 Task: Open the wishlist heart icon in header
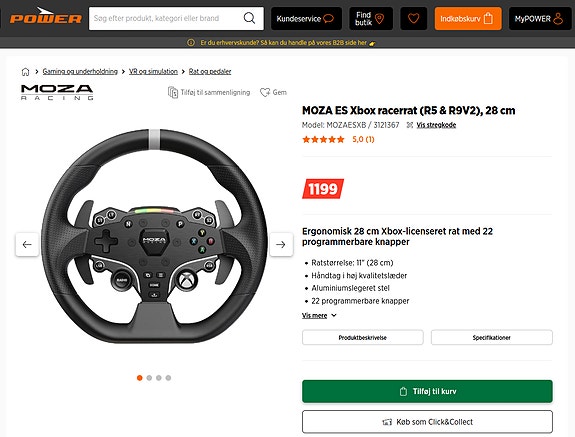(414, 18)
